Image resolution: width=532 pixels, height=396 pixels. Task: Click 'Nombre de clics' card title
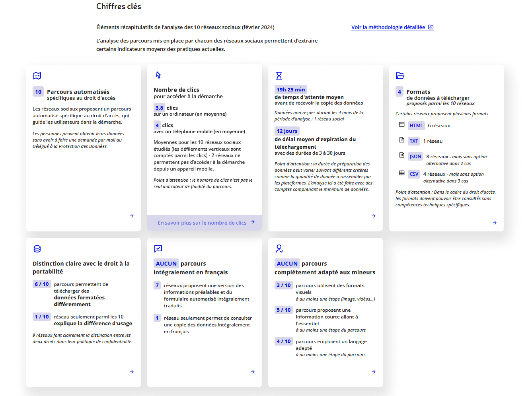click(x=176, y=90)
